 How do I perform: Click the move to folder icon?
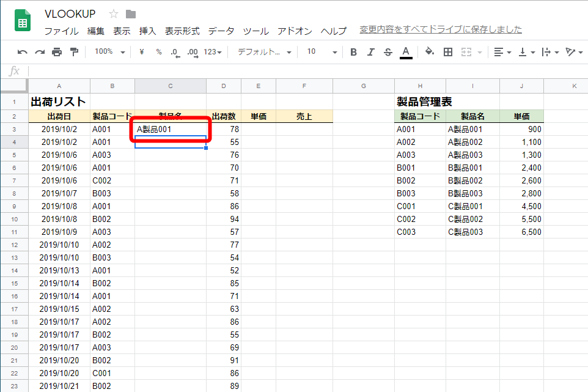point(131,14)
